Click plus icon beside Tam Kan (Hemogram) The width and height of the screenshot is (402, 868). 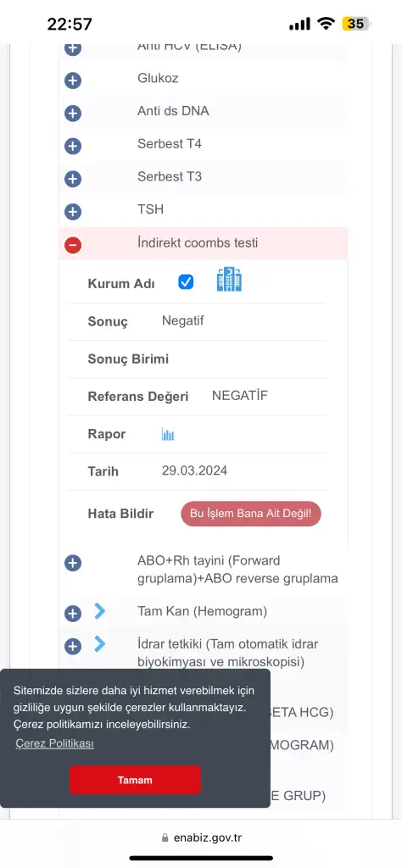pyautogui.click(x=73, y=614)
